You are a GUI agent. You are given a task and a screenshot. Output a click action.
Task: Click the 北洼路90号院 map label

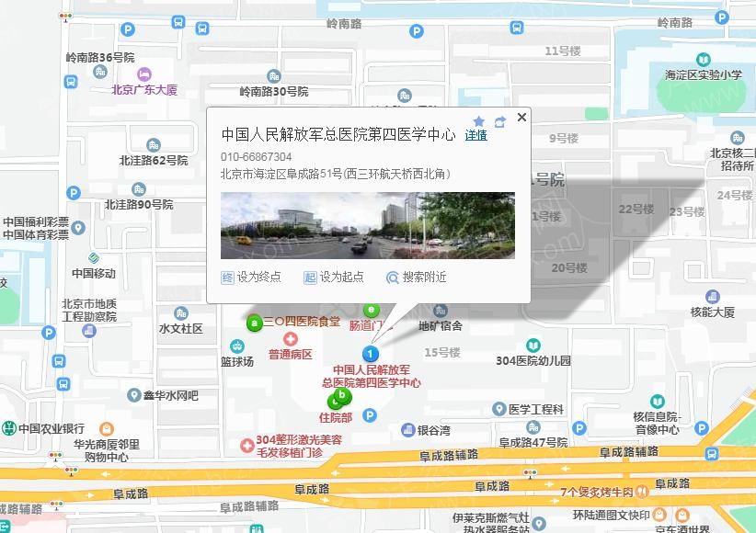tap(139, 204)
